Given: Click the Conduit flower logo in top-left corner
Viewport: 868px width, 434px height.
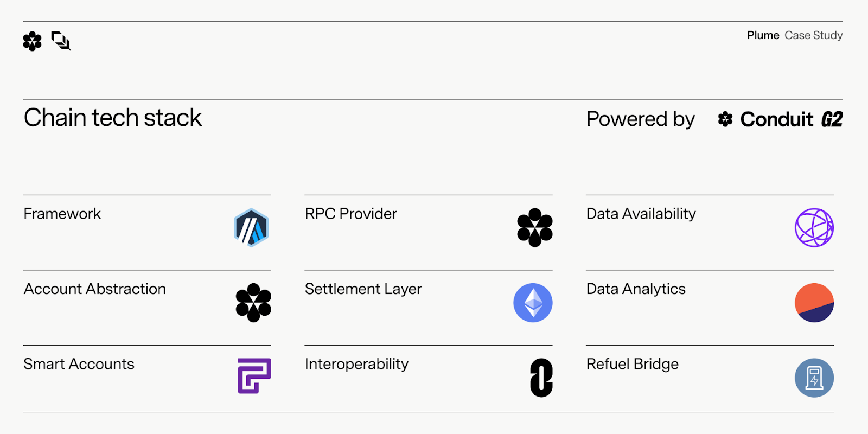Looking at the screenshot, I should click(x=33, y=41).
